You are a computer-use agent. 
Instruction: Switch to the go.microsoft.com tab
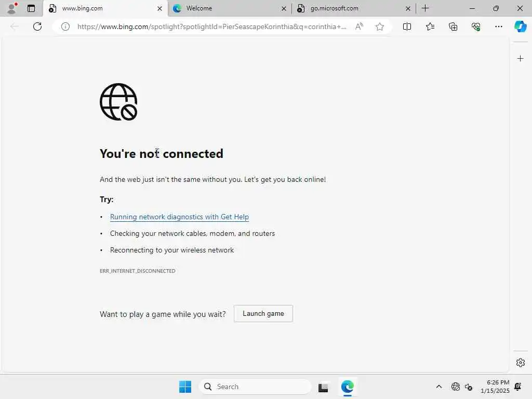coord(354,8)
